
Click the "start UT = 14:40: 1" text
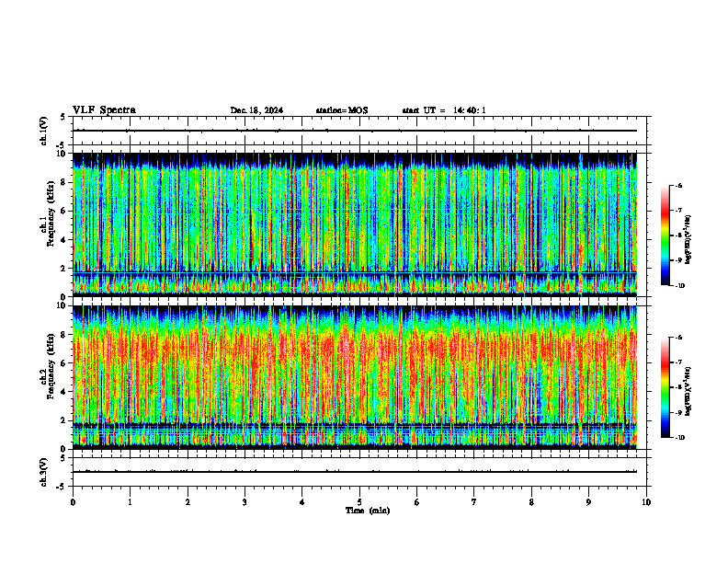point(444,110)
